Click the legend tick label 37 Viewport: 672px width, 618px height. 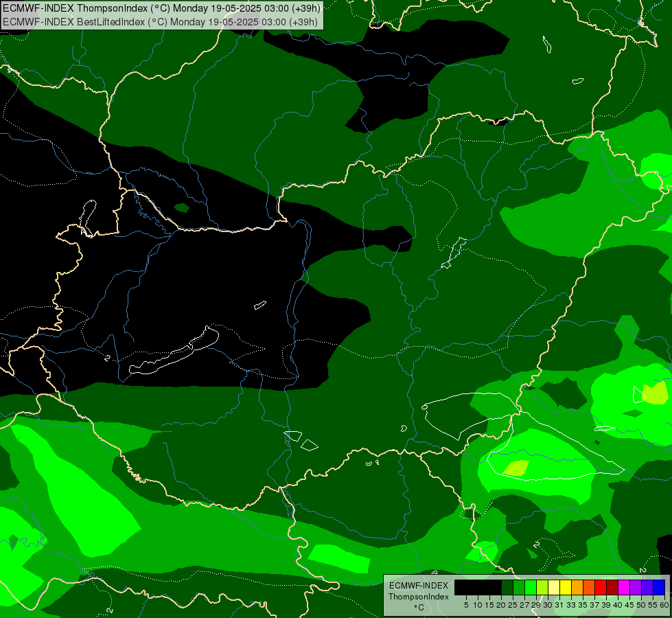coord(595,605)
